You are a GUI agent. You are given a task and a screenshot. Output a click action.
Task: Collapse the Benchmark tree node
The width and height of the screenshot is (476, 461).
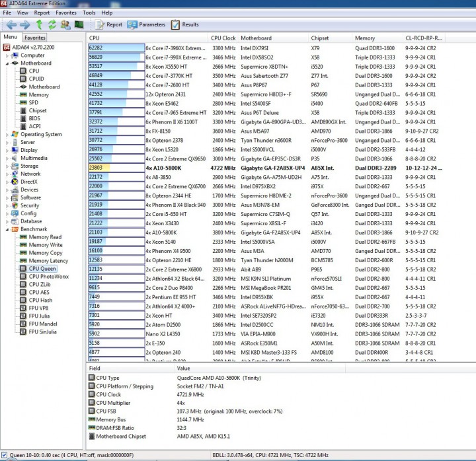[x=7, y=230]
